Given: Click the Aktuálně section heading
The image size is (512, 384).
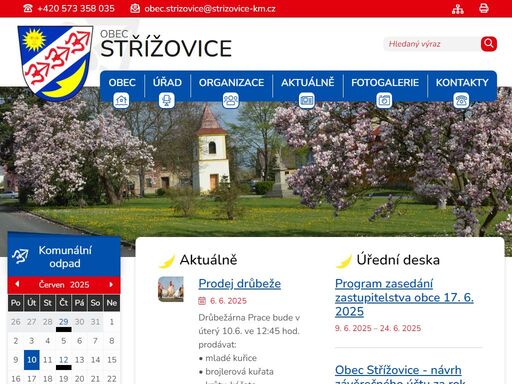Looking at the screenshot, I should coord(208,260).
